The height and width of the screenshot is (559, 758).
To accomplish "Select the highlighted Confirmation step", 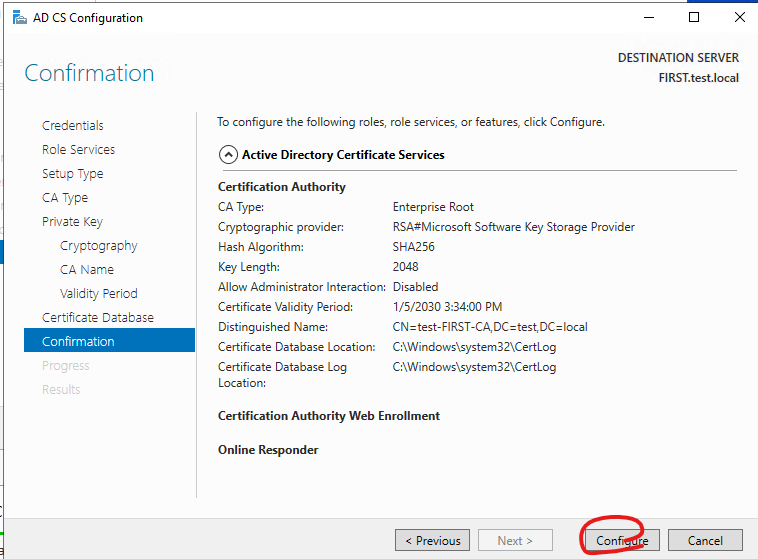I will coord(109,340).
